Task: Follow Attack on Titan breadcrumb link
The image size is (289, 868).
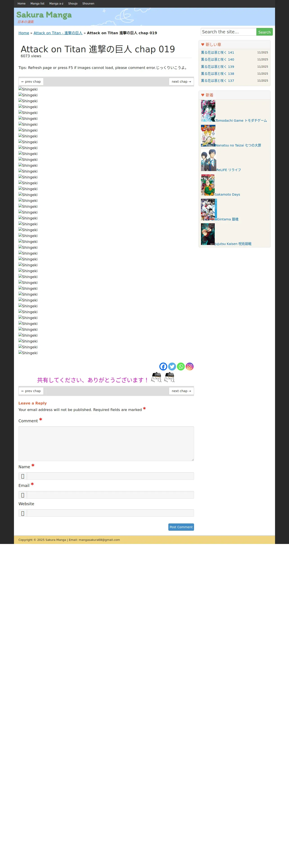Action: (x=58, y=33)
